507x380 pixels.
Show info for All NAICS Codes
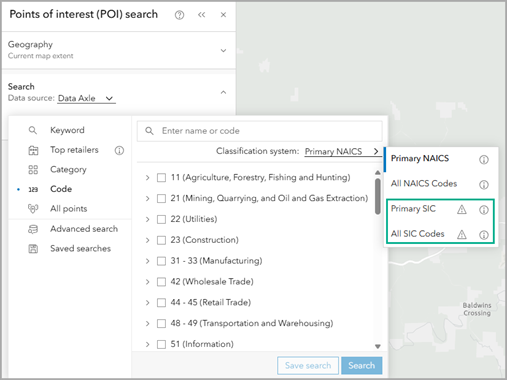[x=484, y=185]
